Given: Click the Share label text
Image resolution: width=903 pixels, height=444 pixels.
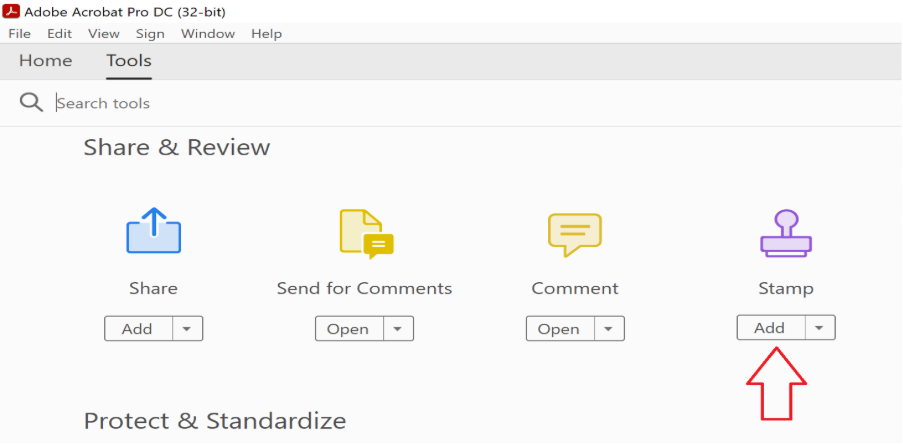Looking at the screenshot, I should coord(153,288).
